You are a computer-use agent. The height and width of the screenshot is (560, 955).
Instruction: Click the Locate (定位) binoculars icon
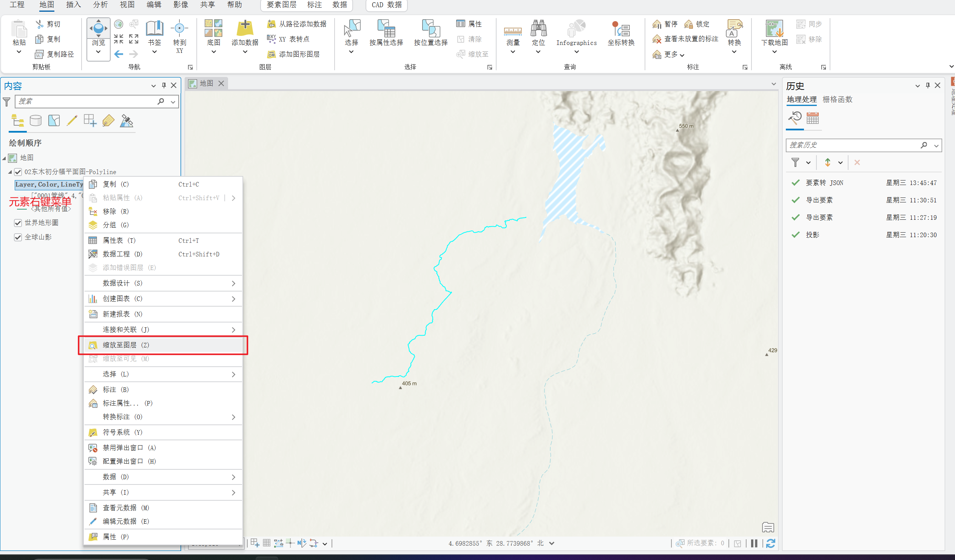click(x=538, y=29)
